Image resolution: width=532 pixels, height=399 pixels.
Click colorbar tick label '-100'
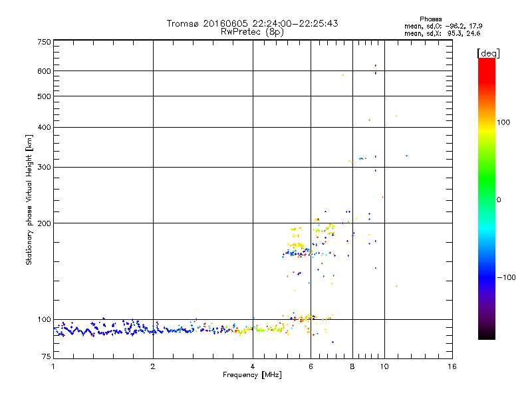click(506, 277)
